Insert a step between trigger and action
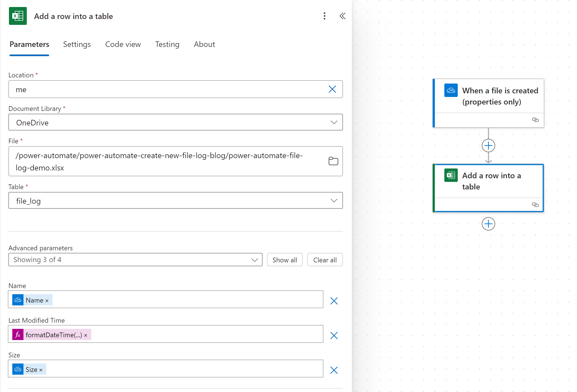 [488, 146]
